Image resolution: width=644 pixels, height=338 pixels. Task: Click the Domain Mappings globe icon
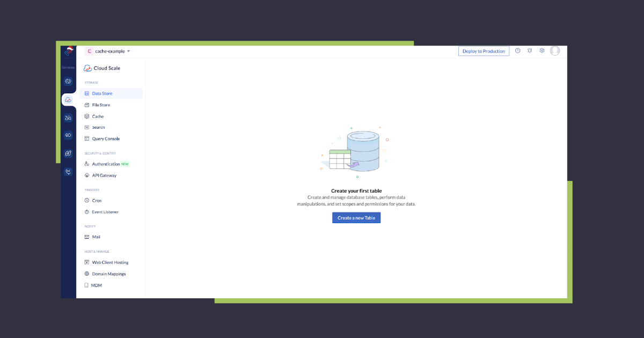tap(87, 274)
